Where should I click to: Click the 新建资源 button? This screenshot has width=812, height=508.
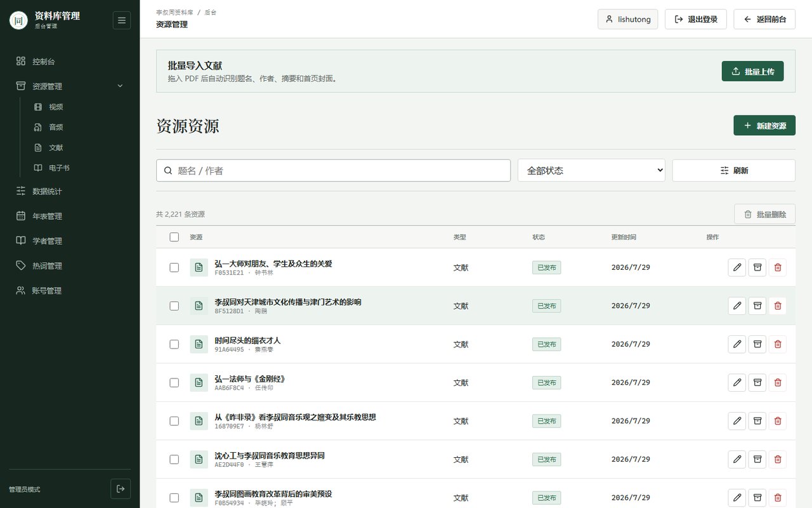click(764, 126)
